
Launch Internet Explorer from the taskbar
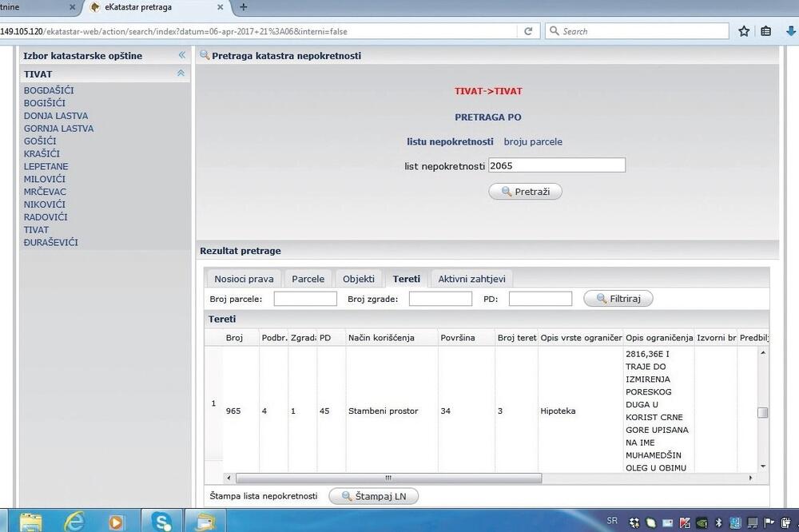click(75, 522)
